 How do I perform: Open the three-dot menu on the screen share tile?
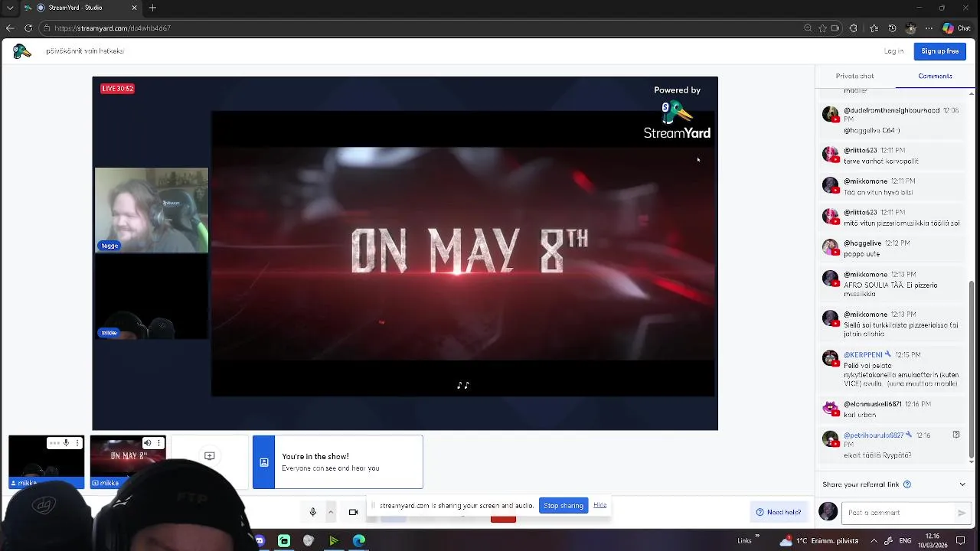click(158, 443)
